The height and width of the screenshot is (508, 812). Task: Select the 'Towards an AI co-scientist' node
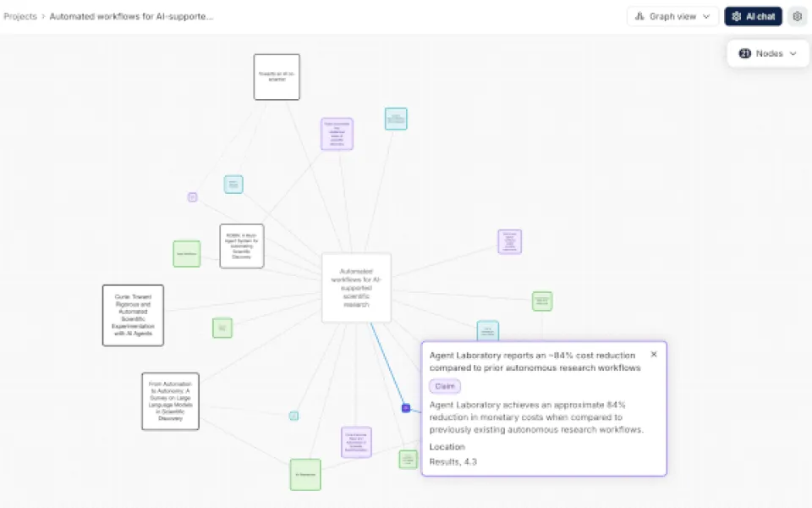(x=277, y=77)
